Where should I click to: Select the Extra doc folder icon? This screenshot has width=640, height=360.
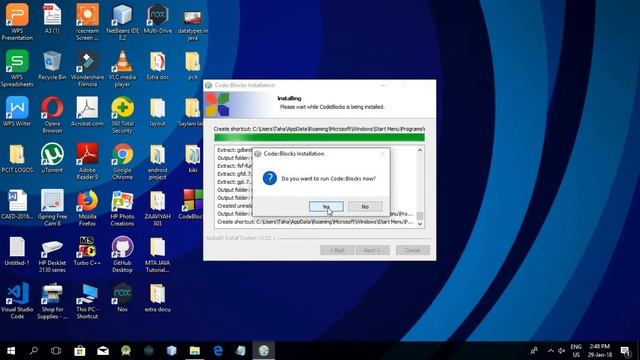tap(158, 65)
